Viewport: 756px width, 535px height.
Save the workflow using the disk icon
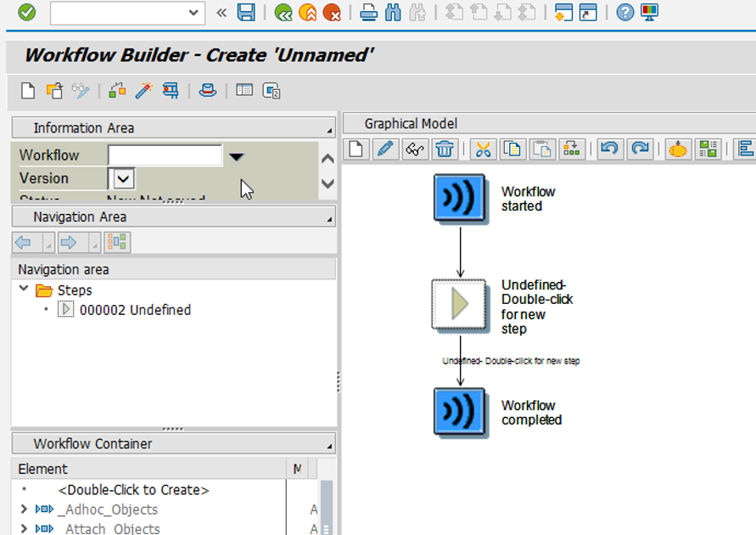[x=245, y=13]
